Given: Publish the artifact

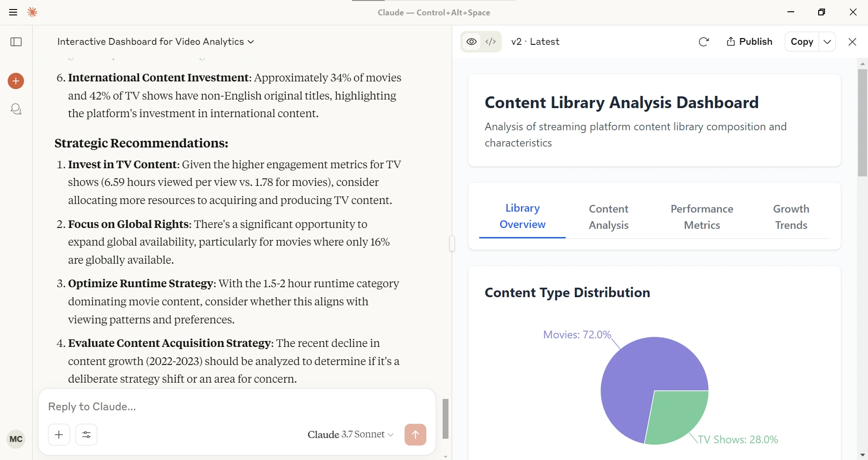Looking at the screenshot, I should [x=749, y=42].
